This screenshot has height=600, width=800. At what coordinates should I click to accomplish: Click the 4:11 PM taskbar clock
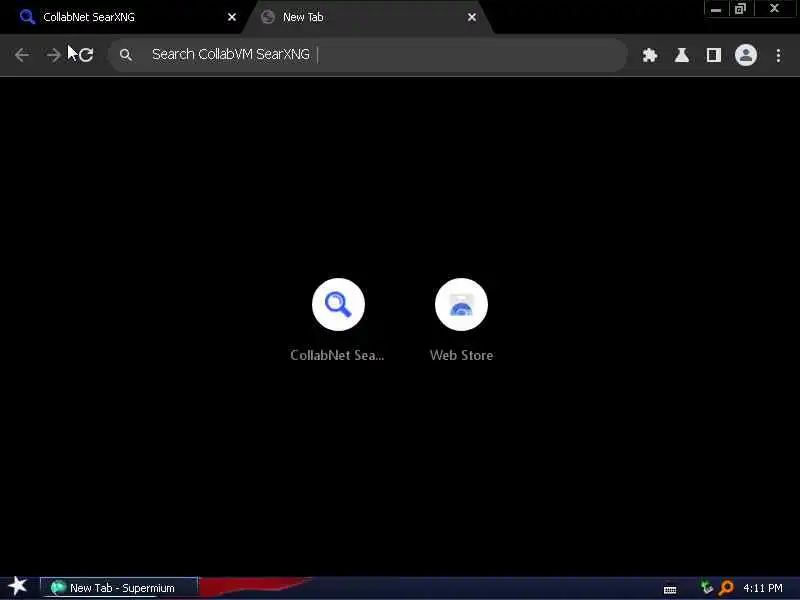click(x=762, y=588)
